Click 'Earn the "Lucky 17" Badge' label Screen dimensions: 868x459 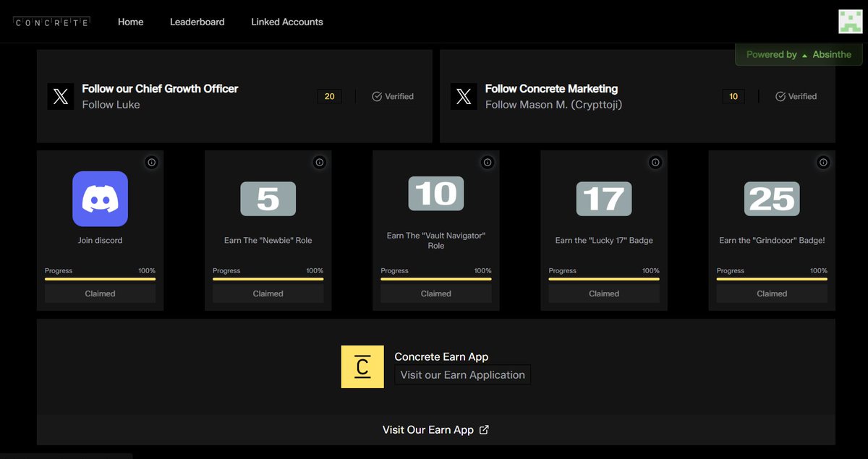coord(604,240)
